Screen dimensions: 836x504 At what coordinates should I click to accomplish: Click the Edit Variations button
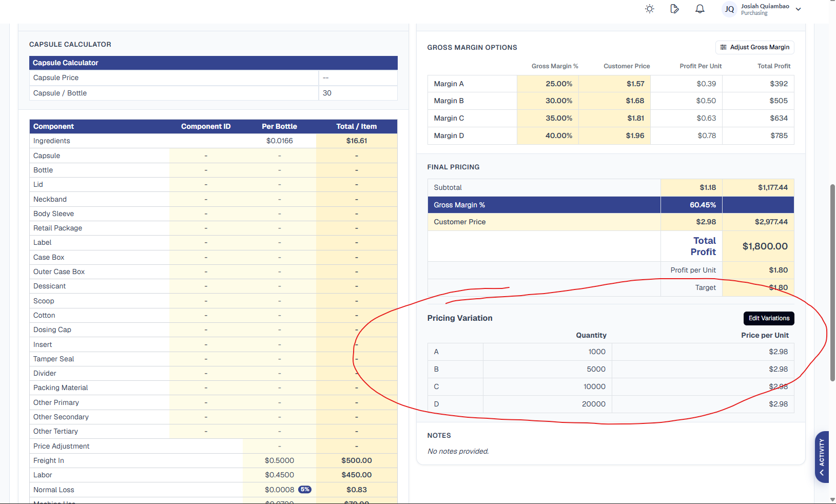(769, 318)
